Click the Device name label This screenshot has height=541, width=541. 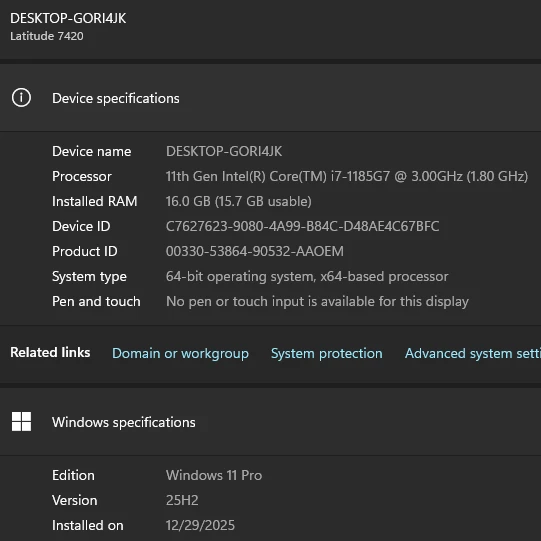coord(91,151)
